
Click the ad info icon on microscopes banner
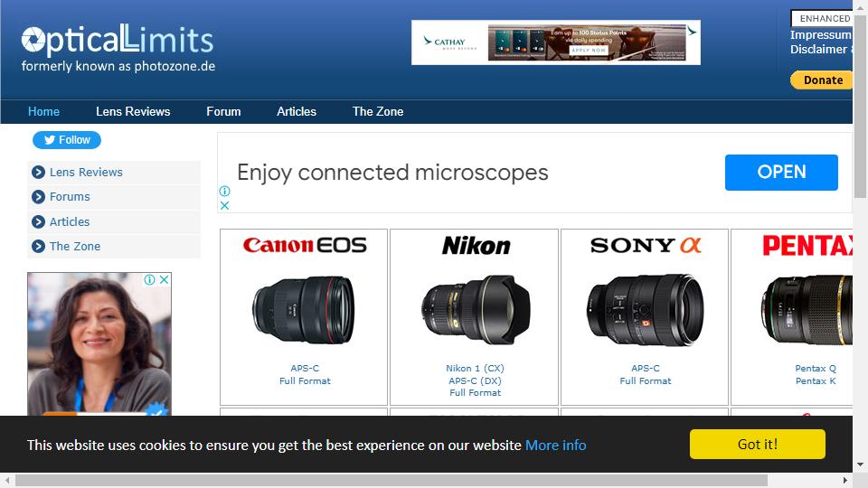pos(225,191)
